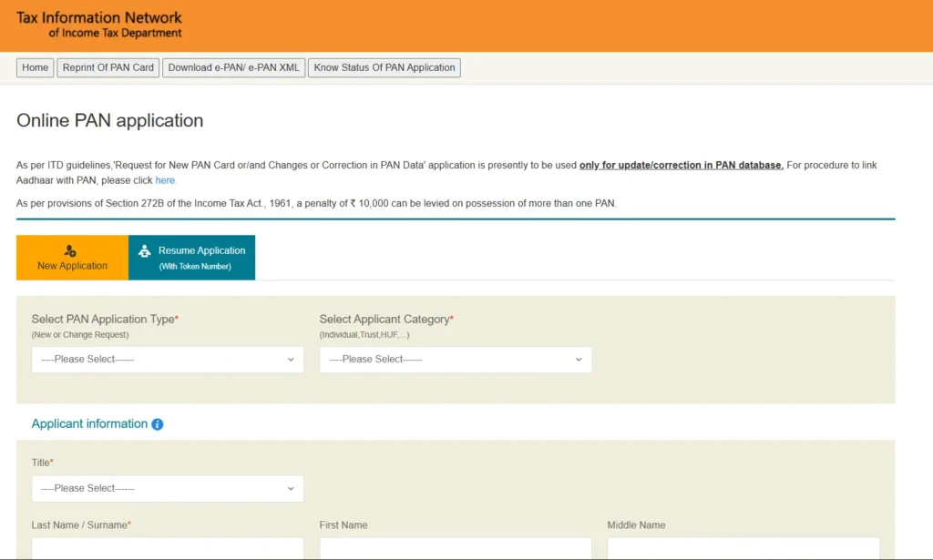Click the chevron on Applicant Category dropdown
933x560 pixels.
click(579, 360)
